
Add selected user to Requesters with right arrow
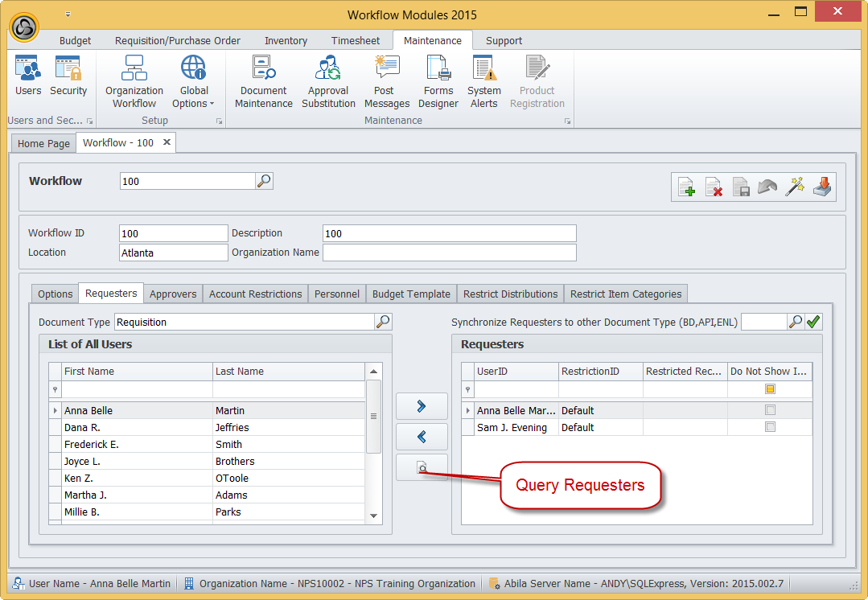(422, 406)
